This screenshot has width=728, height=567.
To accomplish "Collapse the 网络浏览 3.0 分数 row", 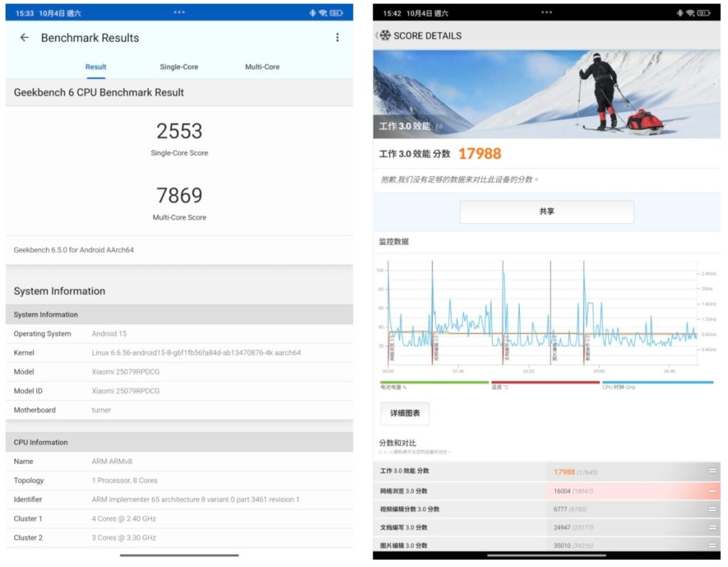I will coord(712,491).
